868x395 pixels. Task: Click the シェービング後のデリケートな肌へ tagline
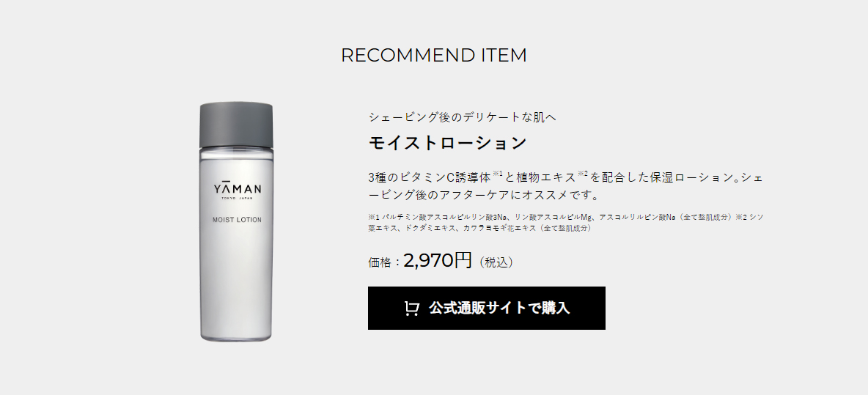coord(463,117)
